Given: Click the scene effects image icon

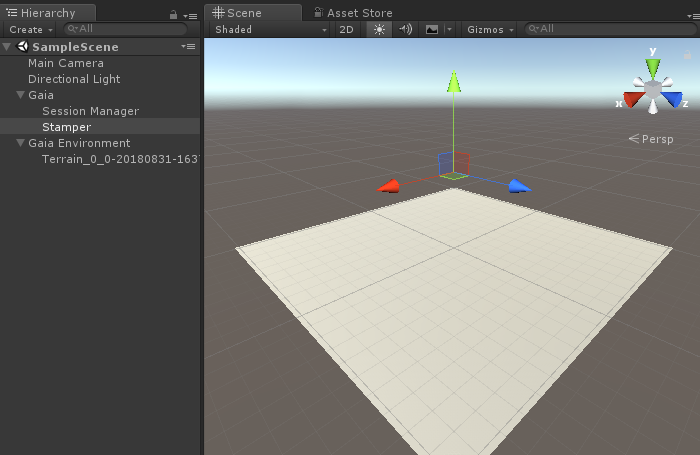Looking at the screenshot, I should [432, 29].
